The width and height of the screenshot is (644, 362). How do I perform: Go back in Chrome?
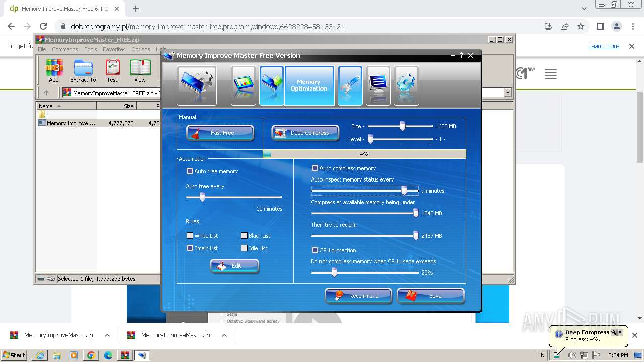tap(11, 27)
